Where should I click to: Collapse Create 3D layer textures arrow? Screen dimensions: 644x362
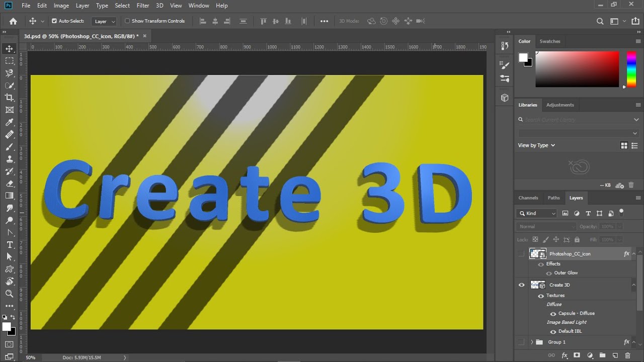[x=633, y=285]
